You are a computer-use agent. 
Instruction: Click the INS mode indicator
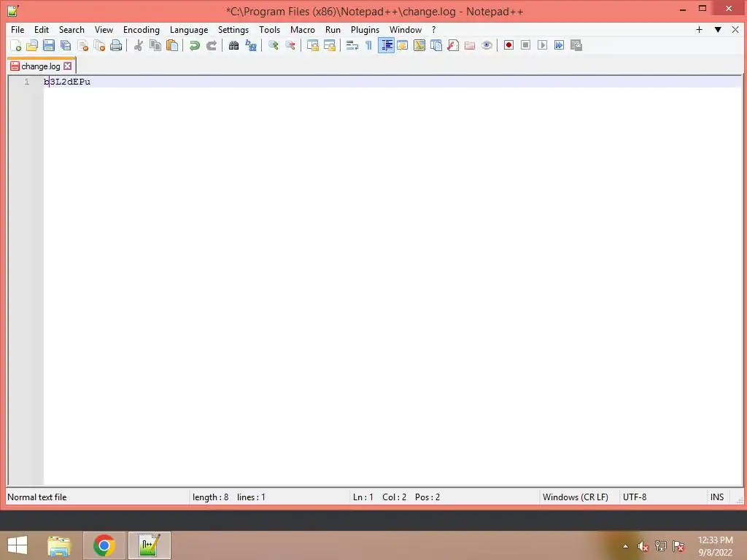pyautogui.click(x=717, y=497)
